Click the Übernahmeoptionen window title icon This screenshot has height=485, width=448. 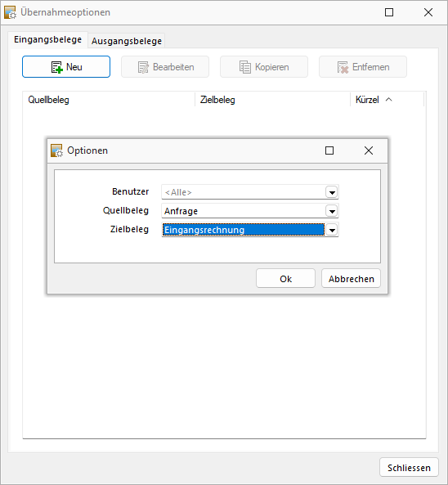pos(10,12)
